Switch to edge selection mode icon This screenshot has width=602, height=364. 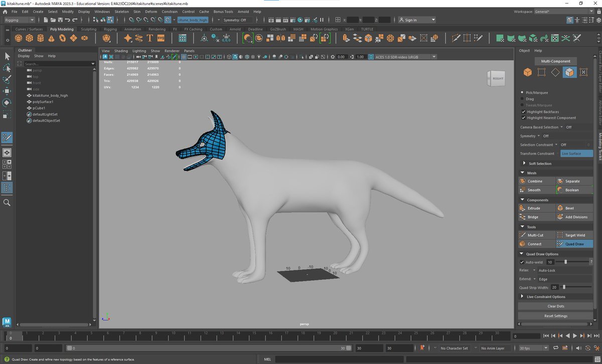pyautogui.click(x=555, y=72)
